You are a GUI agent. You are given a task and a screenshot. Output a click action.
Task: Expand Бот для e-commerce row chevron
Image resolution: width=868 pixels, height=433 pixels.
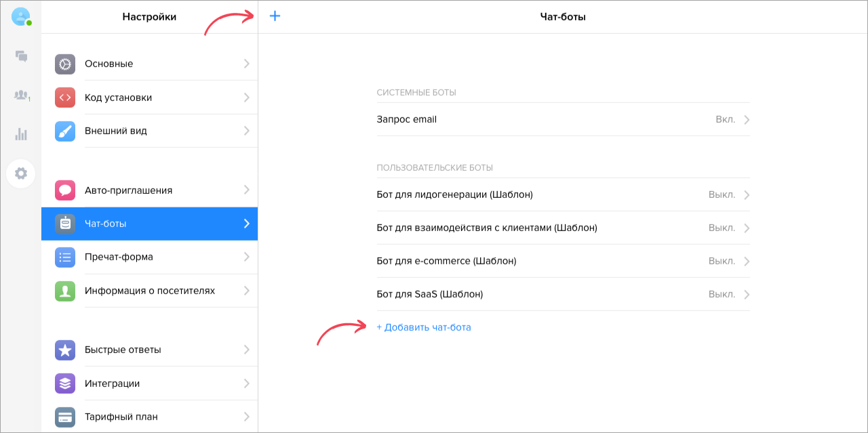747,261
